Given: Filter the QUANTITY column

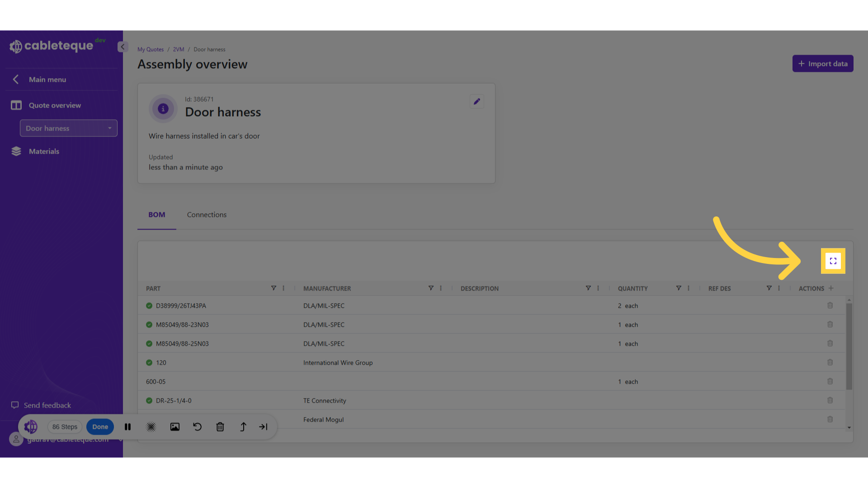Looking at the screenshot, I should tap(679, 288).
